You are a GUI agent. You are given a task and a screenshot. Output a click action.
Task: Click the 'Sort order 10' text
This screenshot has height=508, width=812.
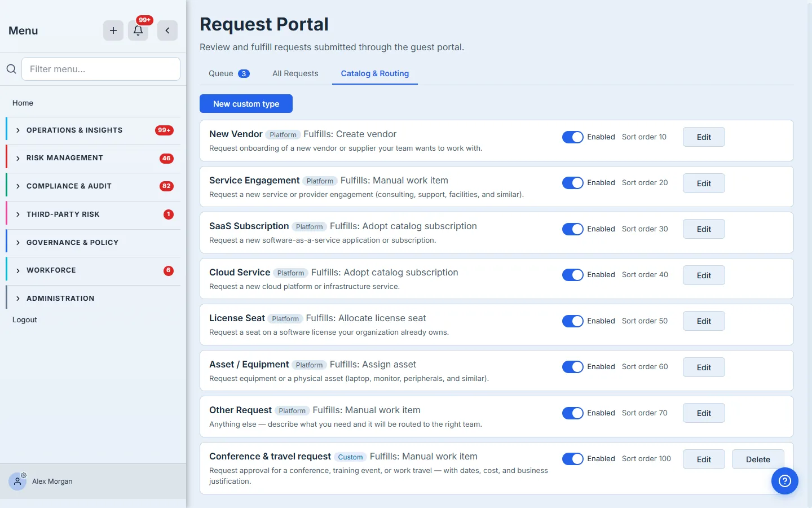644,137
